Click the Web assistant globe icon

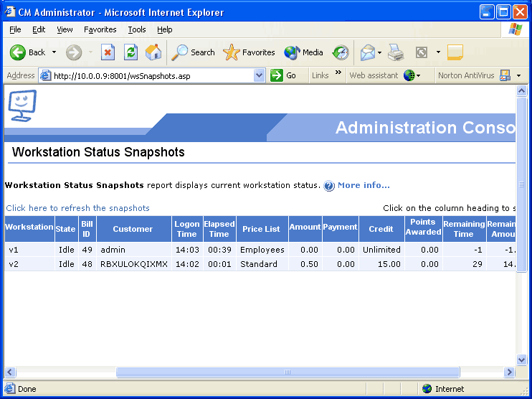point(409,75)
